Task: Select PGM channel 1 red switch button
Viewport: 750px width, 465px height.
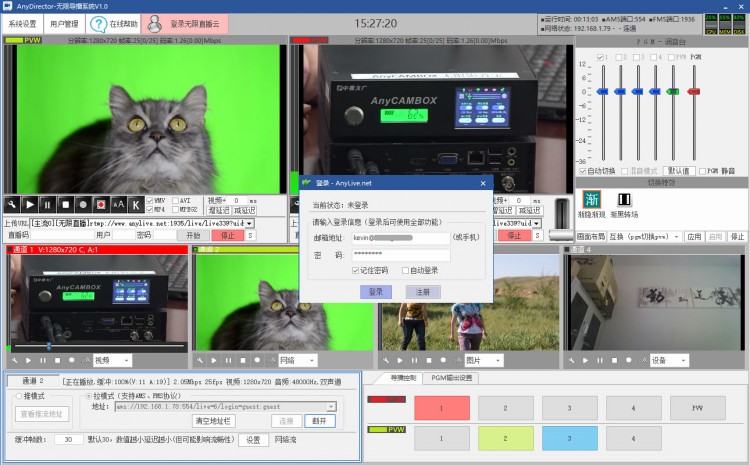Action: (x=441, y=408)
